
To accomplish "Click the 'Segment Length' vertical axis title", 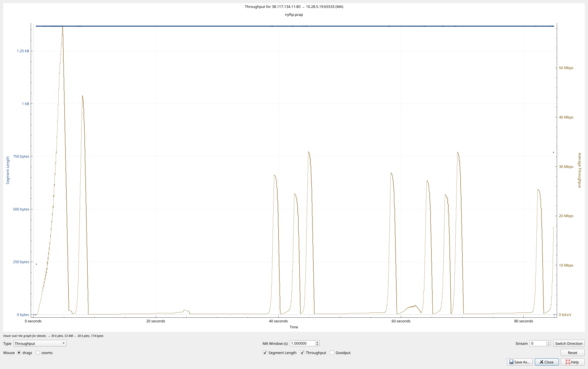I will [7, 170].
